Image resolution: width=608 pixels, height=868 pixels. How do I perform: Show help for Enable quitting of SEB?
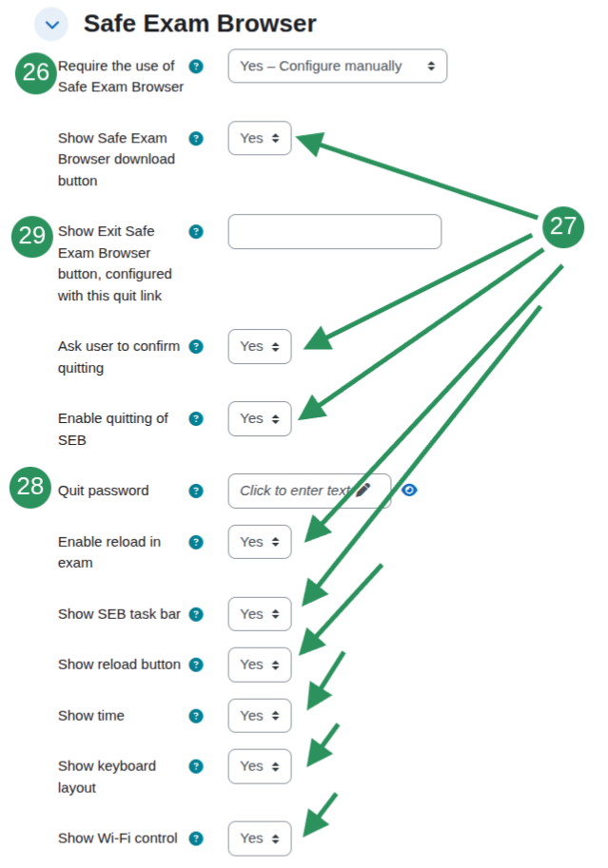point(196,419)
